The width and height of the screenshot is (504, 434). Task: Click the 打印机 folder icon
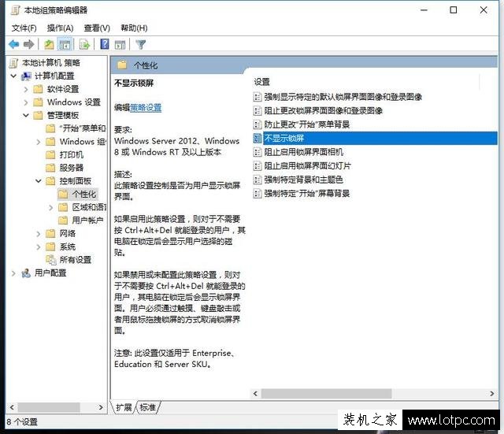(x=50, y=154)
